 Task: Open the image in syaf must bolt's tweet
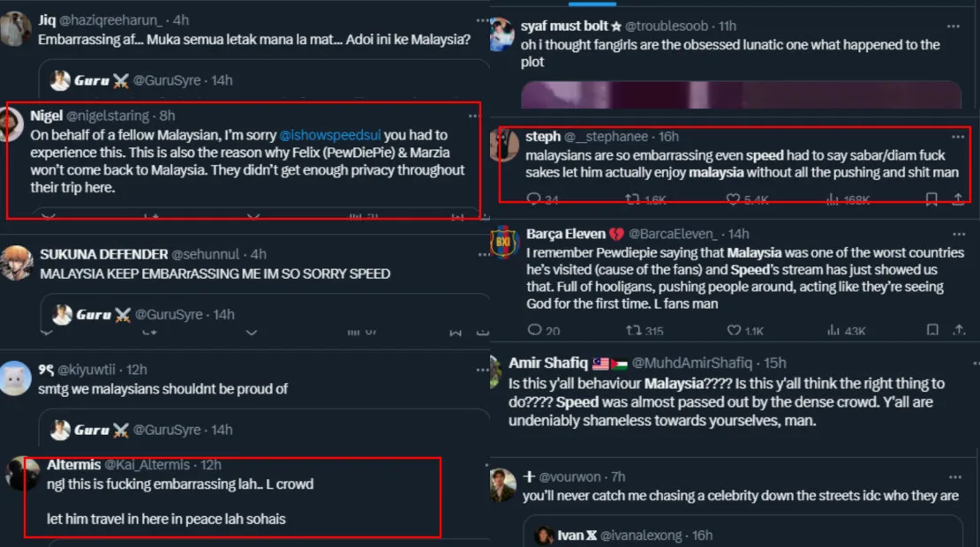[740, 94]
